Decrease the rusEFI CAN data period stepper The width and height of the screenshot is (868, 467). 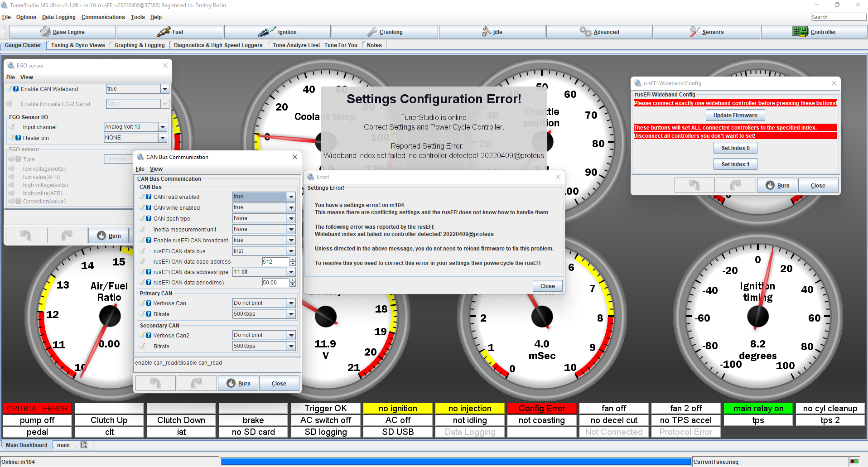pyautogui.click(x=293, y=285)
